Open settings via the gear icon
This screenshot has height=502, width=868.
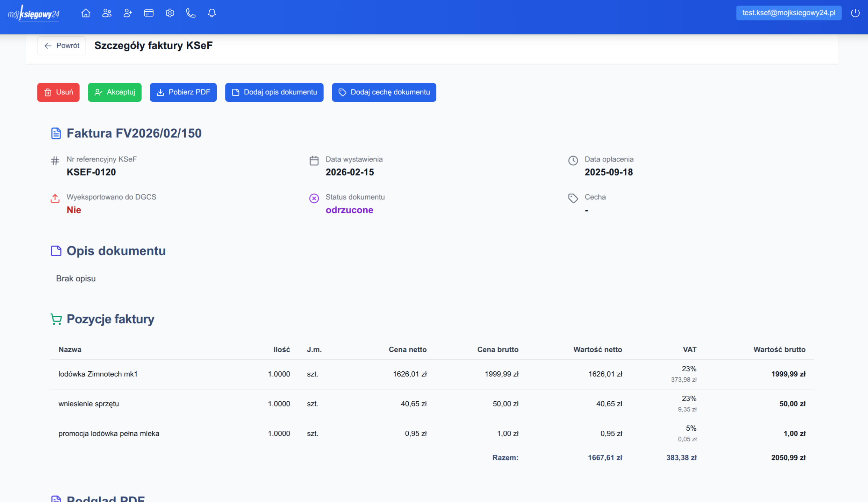[x=170, y=13]
